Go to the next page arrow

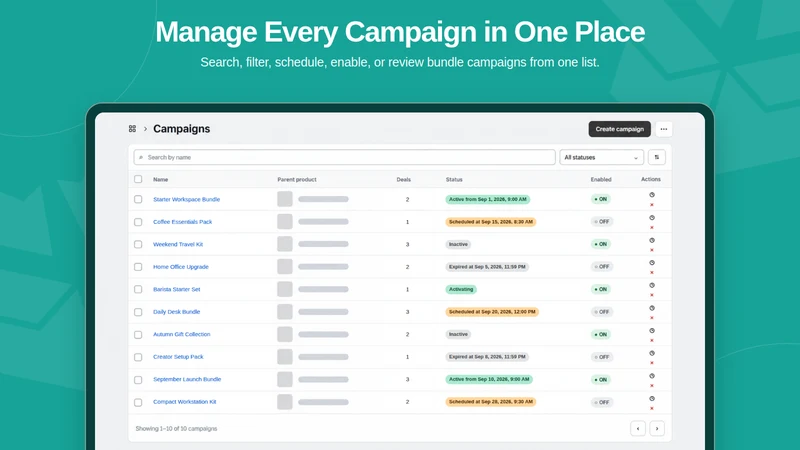click(657, 429)
